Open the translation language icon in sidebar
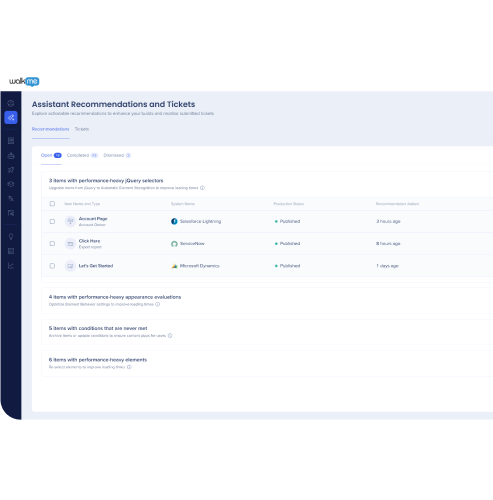The width and height of the screenshot is (493, 500). coord(11,199)
